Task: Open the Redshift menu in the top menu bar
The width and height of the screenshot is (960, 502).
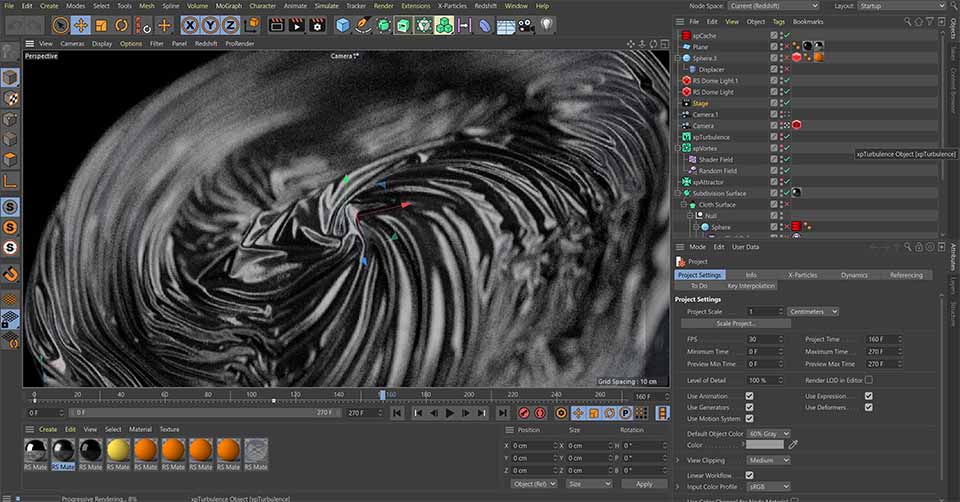Action: point(486,6)
